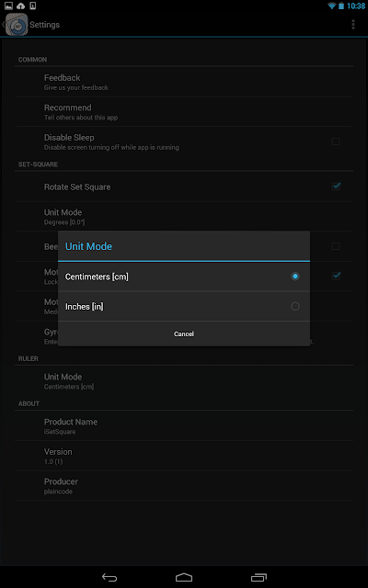368x588 pixels.
Task: Open the Feedback setting
Action: 184,82
